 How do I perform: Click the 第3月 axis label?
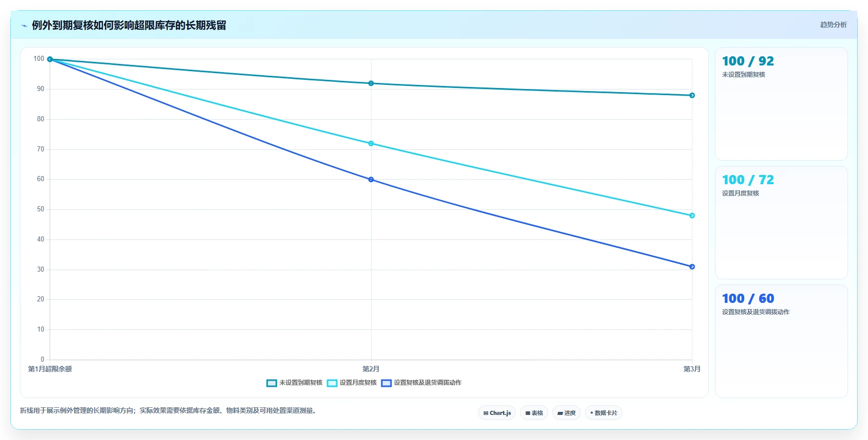[692, 369]
